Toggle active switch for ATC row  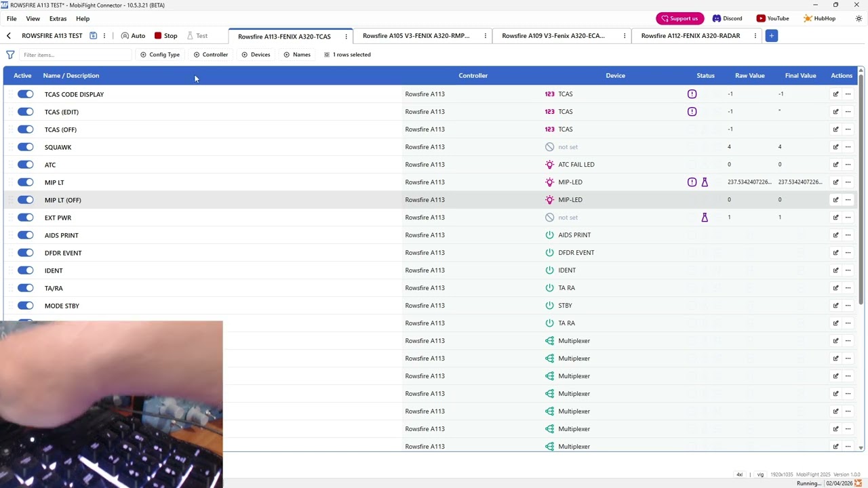[x=26, y=165]
